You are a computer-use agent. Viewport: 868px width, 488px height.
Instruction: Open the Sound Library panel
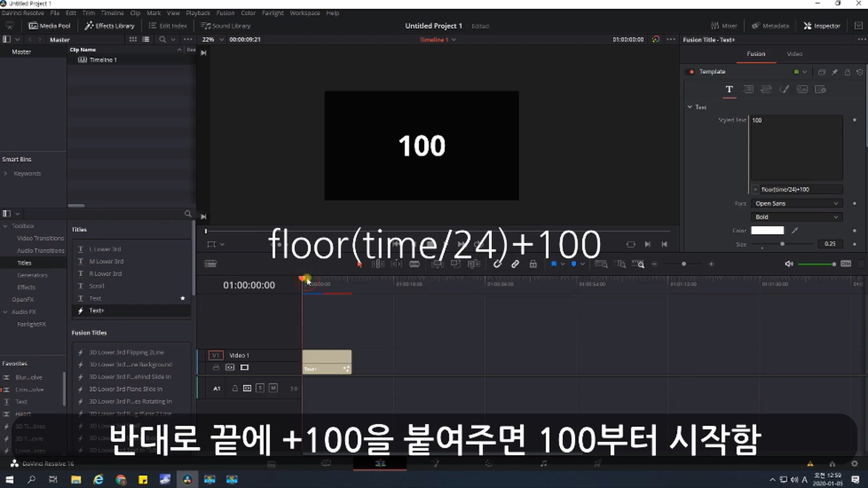click(226, 26)
